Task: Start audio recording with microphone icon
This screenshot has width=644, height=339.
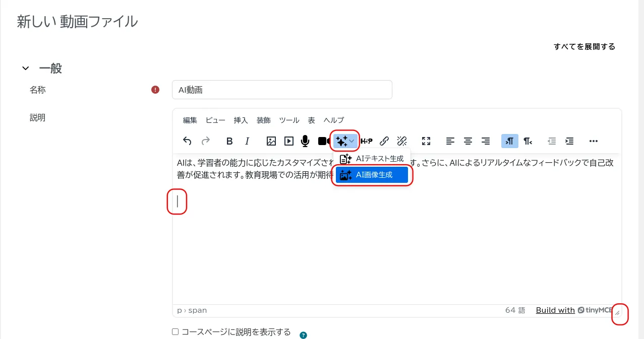Action: point(305,141)
